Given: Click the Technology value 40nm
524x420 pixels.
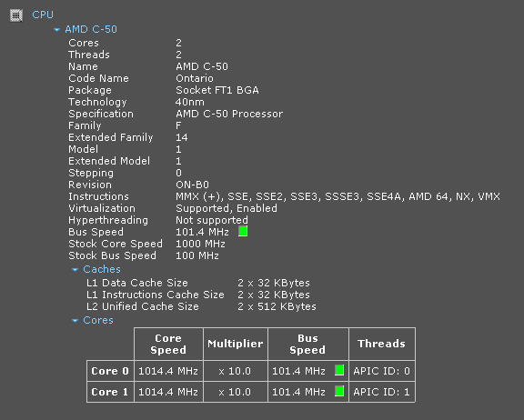Looking at the screenshot, I should tap(190, 102).
